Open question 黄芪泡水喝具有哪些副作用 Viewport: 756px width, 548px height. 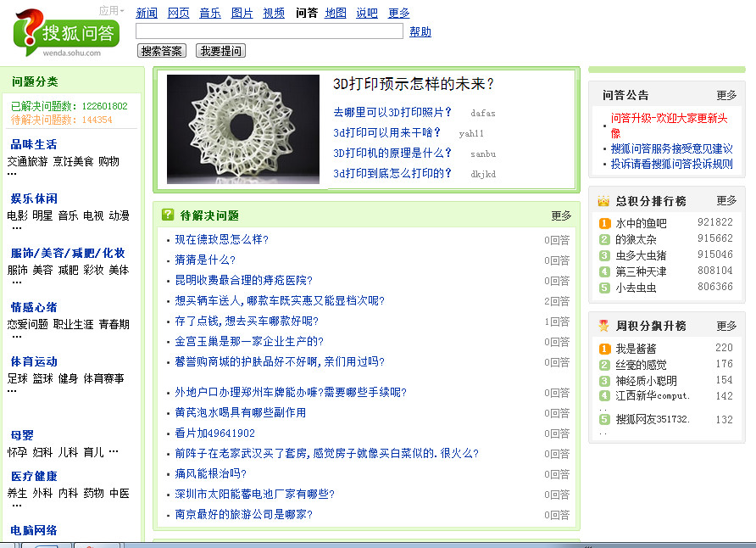point(240,412)
